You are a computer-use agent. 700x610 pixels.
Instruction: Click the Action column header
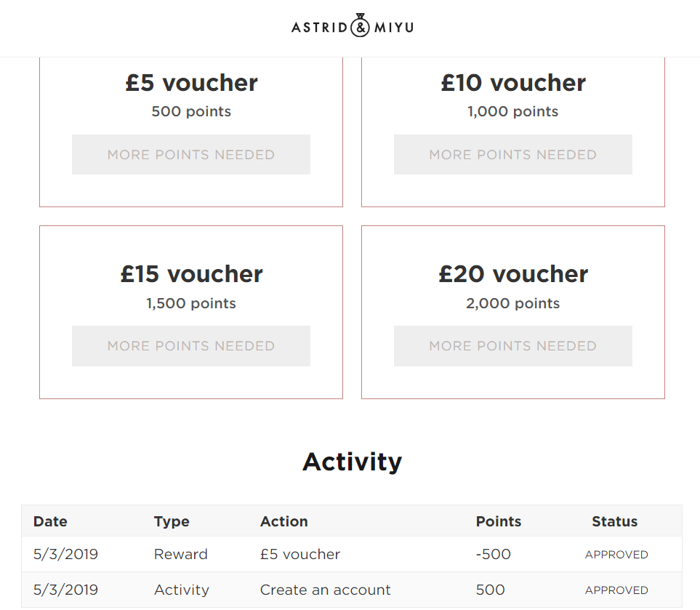coord(284,521)
